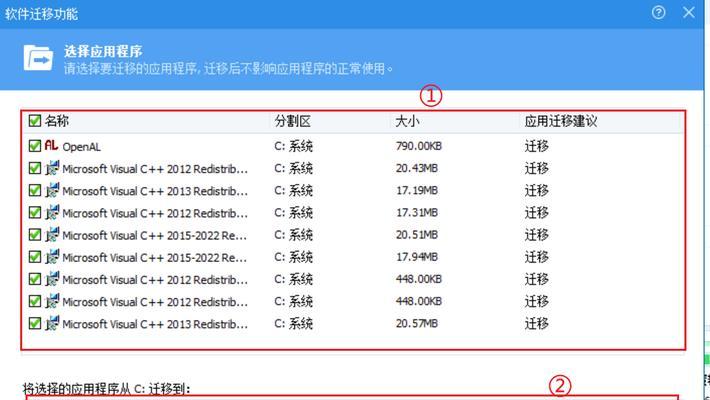Select Visual C++ 2015-2022 name in 17.94MB row
The image size is (710, 400).
tap(154, 258)
